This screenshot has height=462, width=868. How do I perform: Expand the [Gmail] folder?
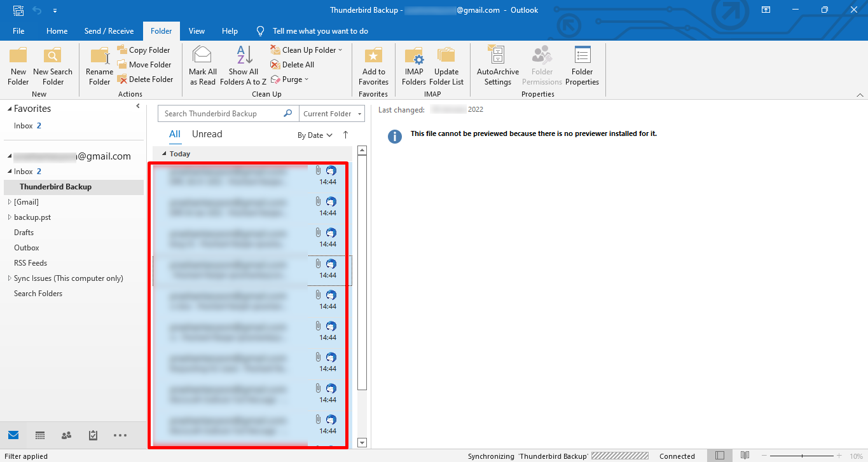click(10, 202)
